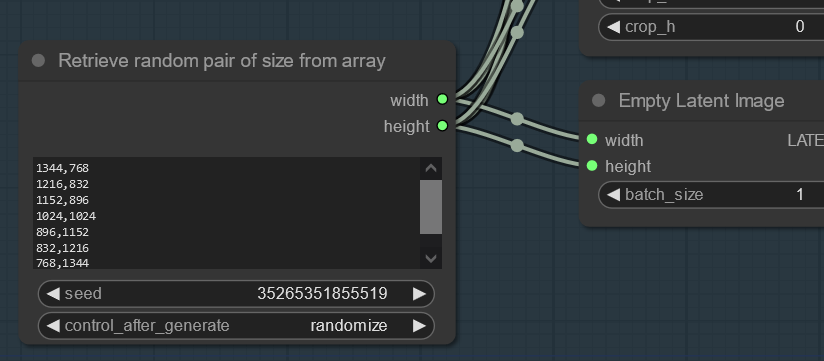Click the seed value 35265351855519
Viewport: 824px width, 361px height.
(322, 293)
